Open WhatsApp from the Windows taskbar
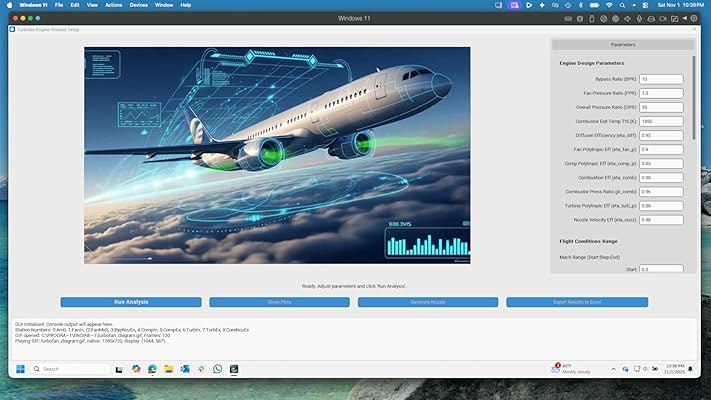The width and height of the screenshot is (711, 400). coord(217,368)
